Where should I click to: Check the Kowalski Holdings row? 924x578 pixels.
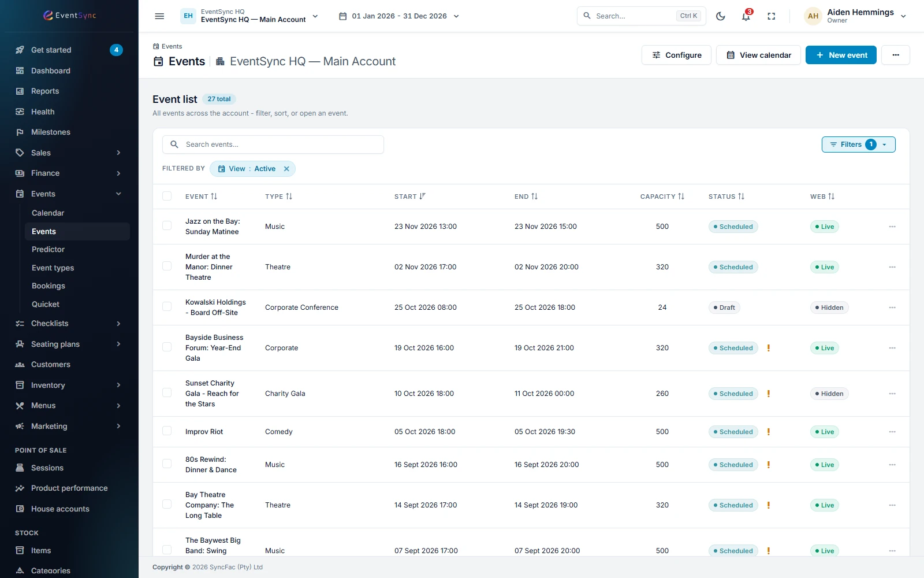coord(167,306)
